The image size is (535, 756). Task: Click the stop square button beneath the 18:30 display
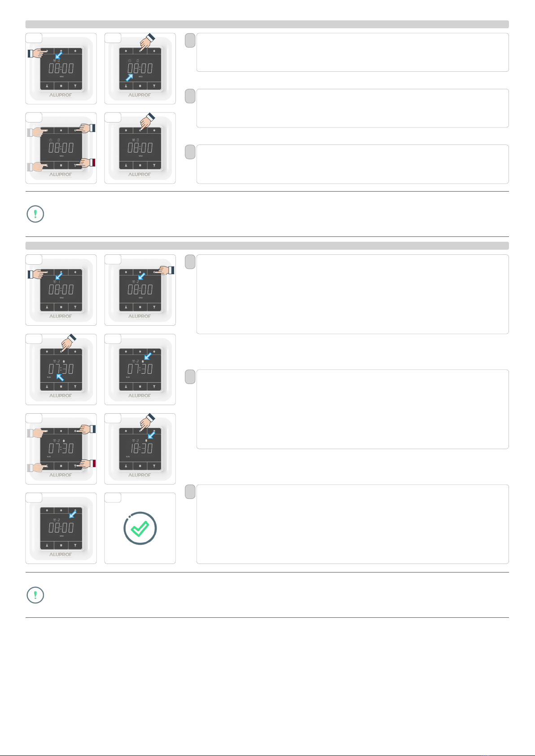click(140, 466)
